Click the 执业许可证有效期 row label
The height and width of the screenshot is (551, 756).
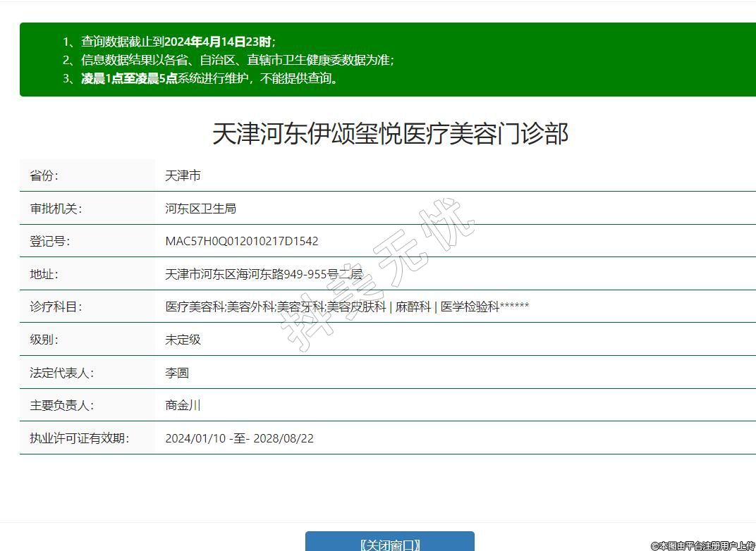point(80,438)
